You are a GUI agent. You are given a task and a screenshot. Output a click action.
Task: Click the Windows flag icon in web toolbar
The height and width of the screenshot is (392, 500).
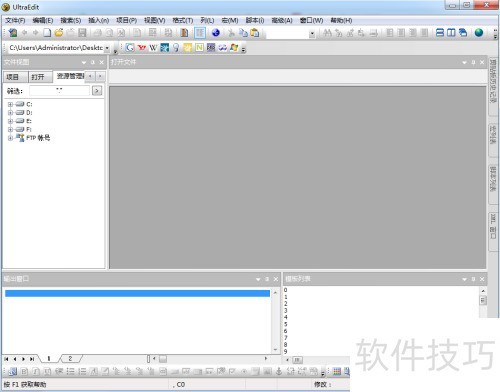234,48
